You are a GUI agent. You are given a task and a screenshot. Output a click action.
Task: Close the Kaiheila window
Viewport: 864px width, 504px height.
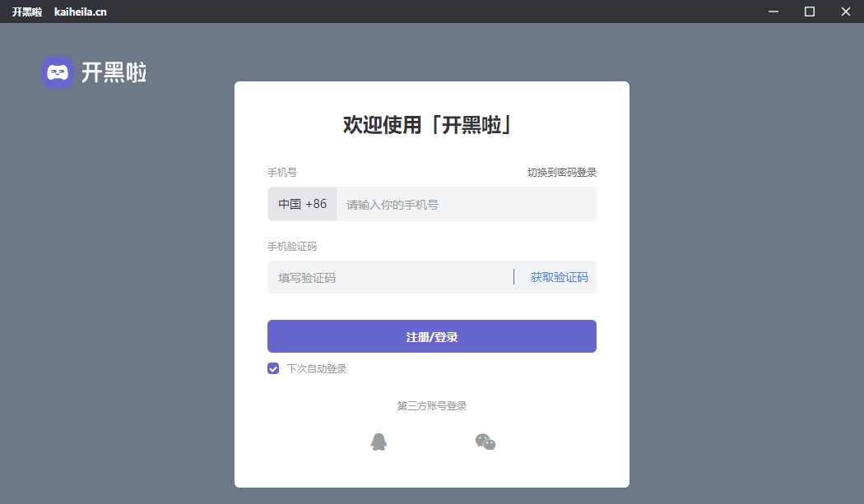pyautogui.click(x=846, y=12)
